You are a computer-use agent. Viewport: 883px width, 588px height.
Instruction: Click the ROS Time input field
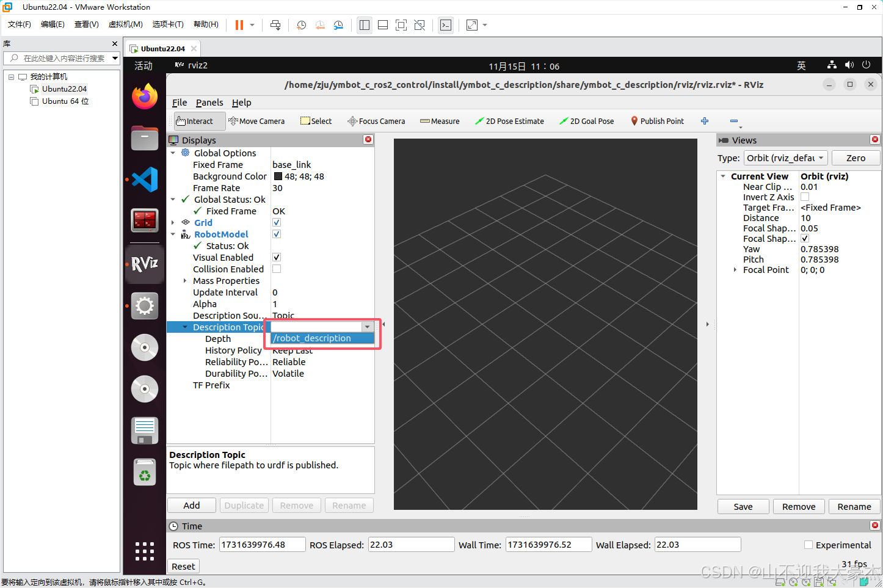pos(262,544)
